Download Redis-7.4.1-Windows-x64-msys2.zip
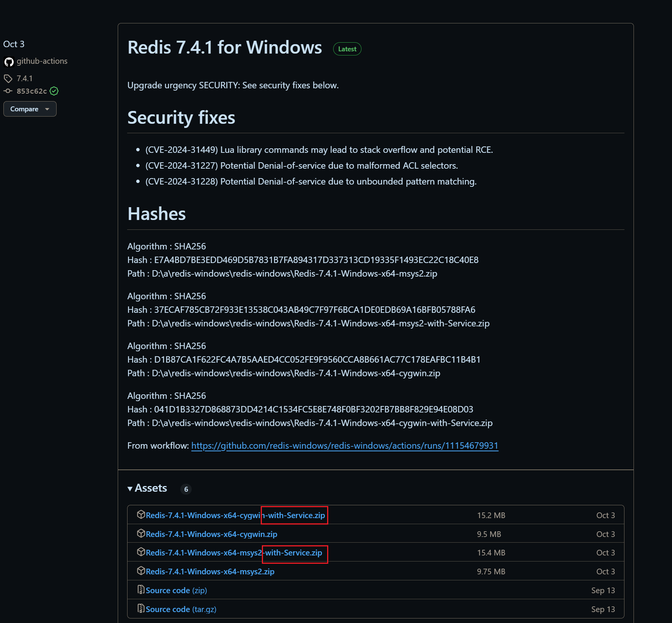Screen dimensions: 672x623 tap(210, 572)
